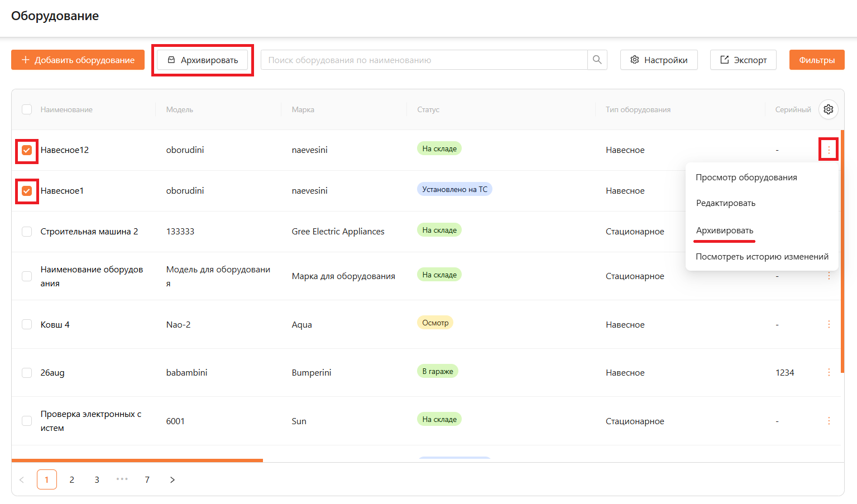Open three-dot menu for Ковш 4 row
The height and width of the screenshot is (504, 857).
pyautogui.click(x=829, y=324)
